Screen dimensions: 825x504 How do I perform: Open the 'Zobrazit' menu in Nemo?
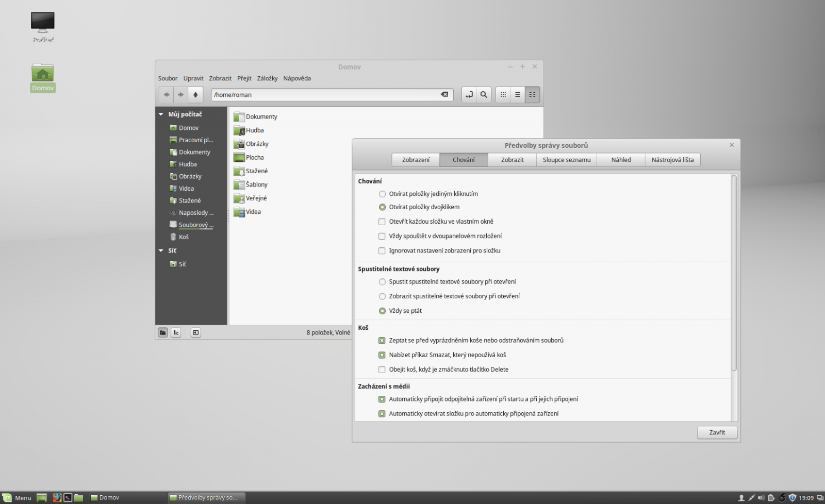pos(220,78)
